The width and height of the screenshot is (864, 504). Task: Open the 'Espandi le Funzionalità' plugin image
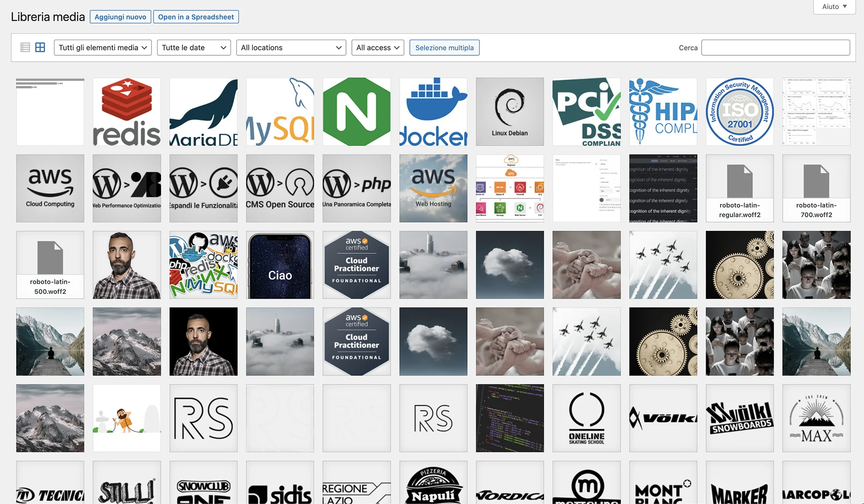click(x=203, y=188)
